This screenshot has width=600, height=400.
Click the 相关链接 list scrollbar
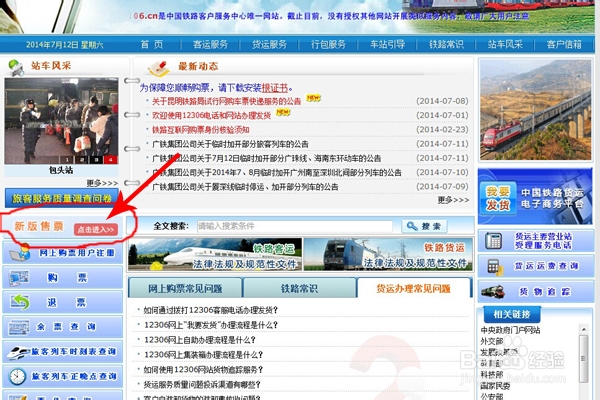(584, 360)
